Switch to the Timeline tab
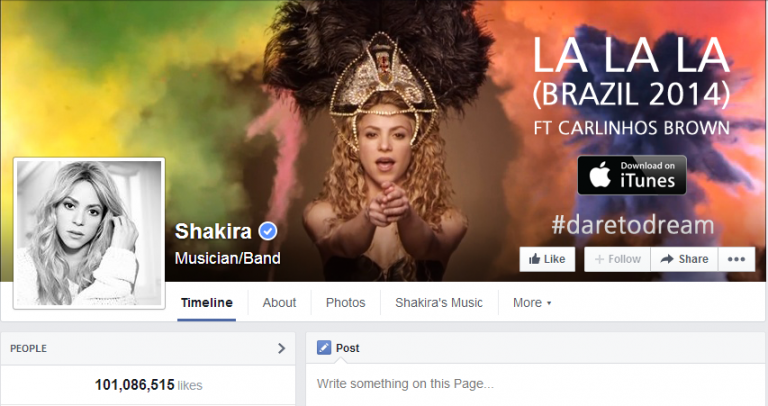Screen dimensions: 768x406 (x=207, y=303)
